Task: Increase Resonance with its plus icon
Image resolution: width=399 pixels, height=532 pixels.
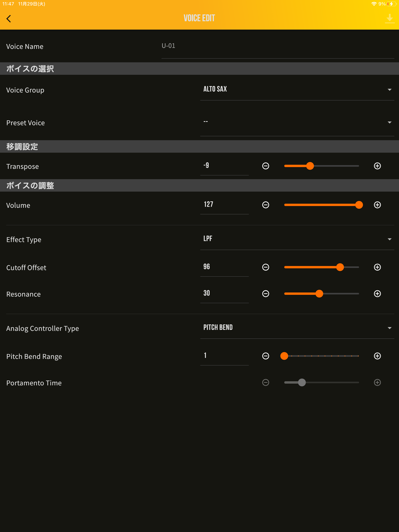Action: [x=377, y=294]
